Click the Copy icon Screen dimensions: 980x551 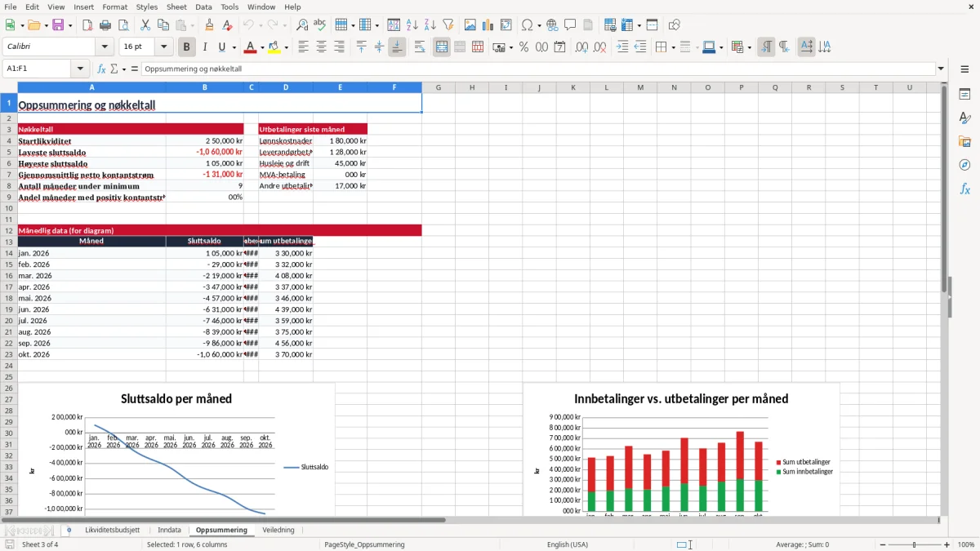(163, 25)
